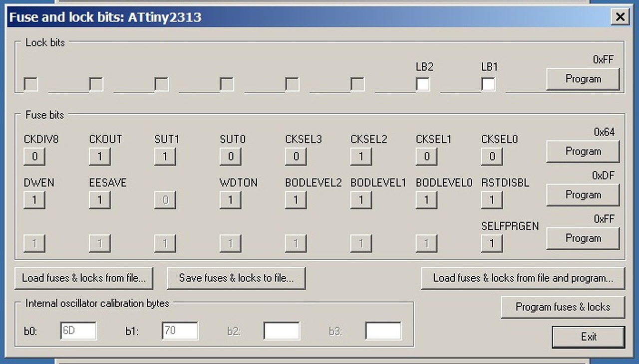Click the 0xFF value in Lock bits
The height and width of the screenshot is (364, 639).
[603, 60]
